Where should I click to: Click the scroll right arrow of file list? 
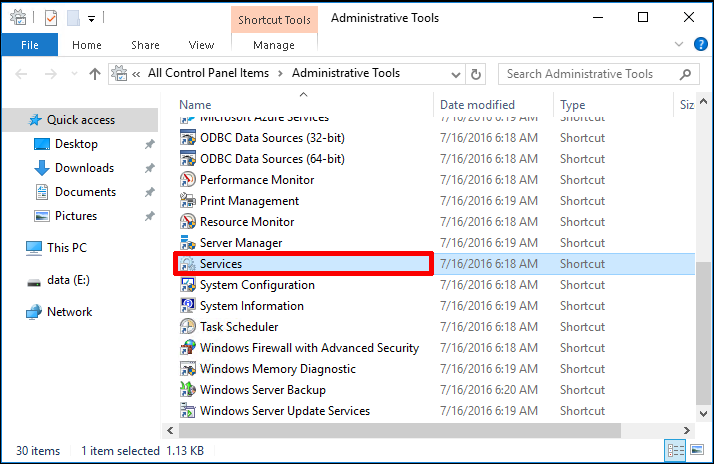coord(686,430)
